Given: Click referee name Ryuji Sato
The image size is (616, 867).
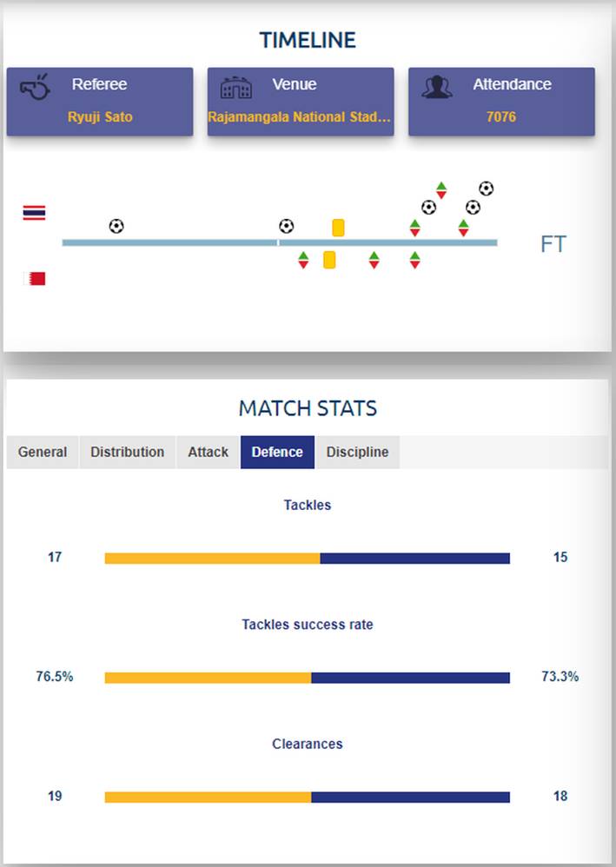Looking at the screenshot, I should tap(100, 116).
